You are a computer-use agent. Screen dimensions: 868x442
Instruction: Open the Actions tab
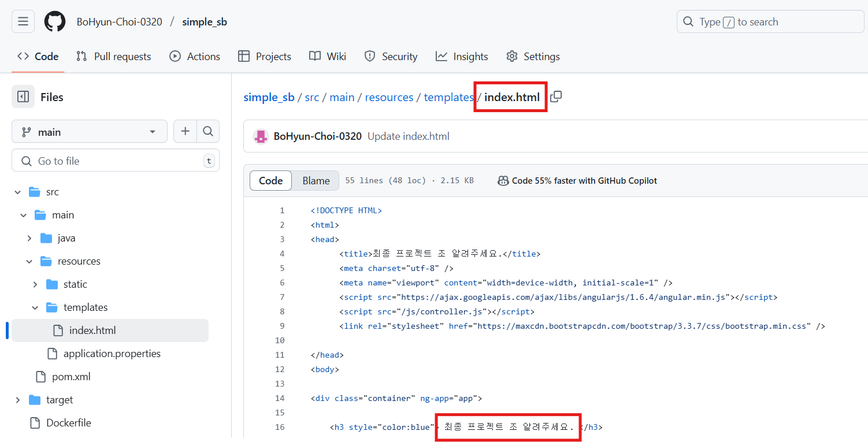point(195,57)
